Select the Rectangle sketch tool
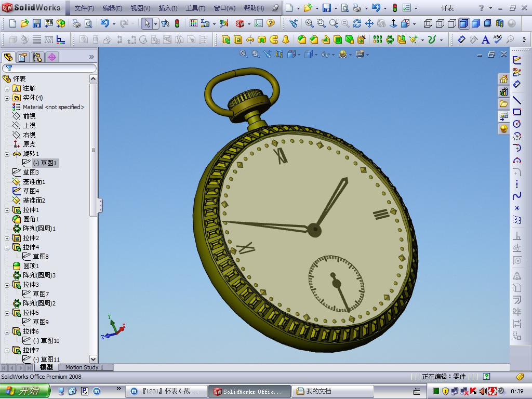 (x=517, y=112)
